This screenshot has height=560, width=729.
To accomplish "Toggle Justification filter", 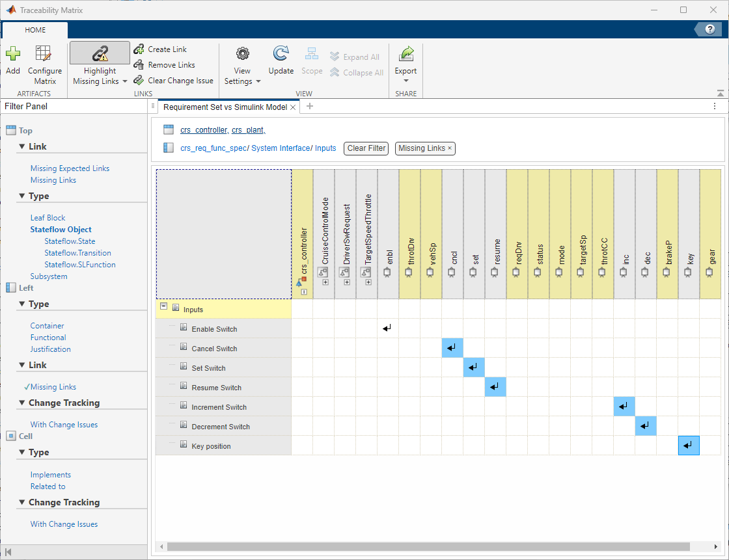I will tap(50, 349).
